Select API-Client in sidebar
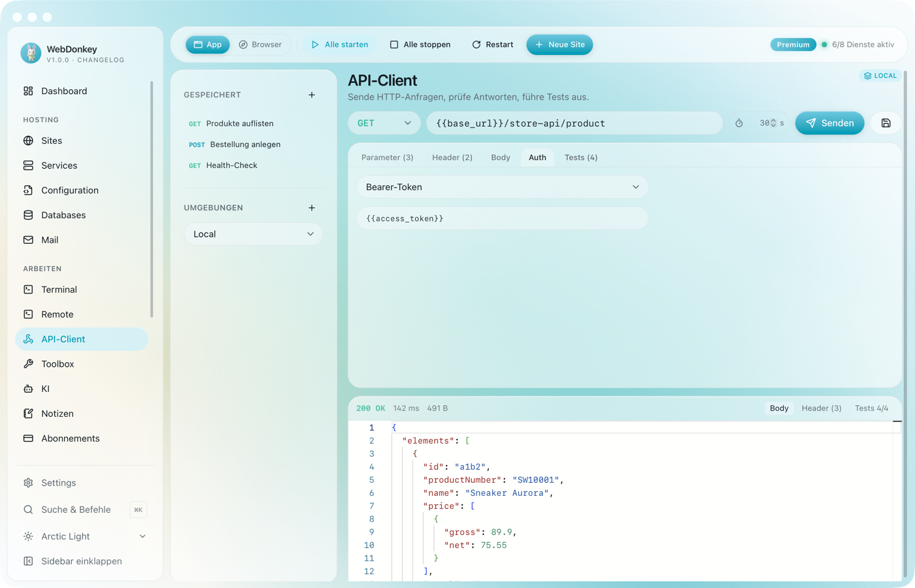This screenshot has width=915, height=588. click(x=82, y=339)
